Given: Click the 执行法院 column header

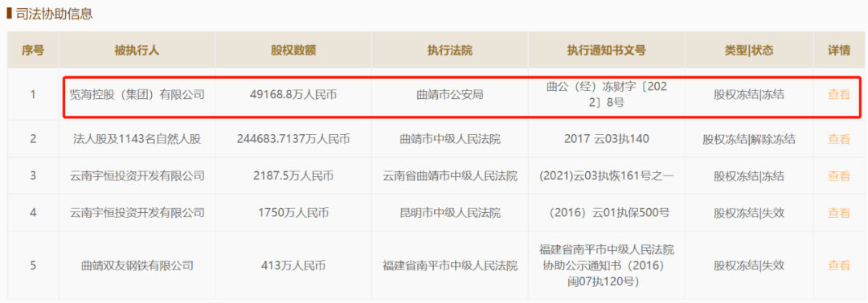Looking at the screenshot, I should click(x=449, y=51).
